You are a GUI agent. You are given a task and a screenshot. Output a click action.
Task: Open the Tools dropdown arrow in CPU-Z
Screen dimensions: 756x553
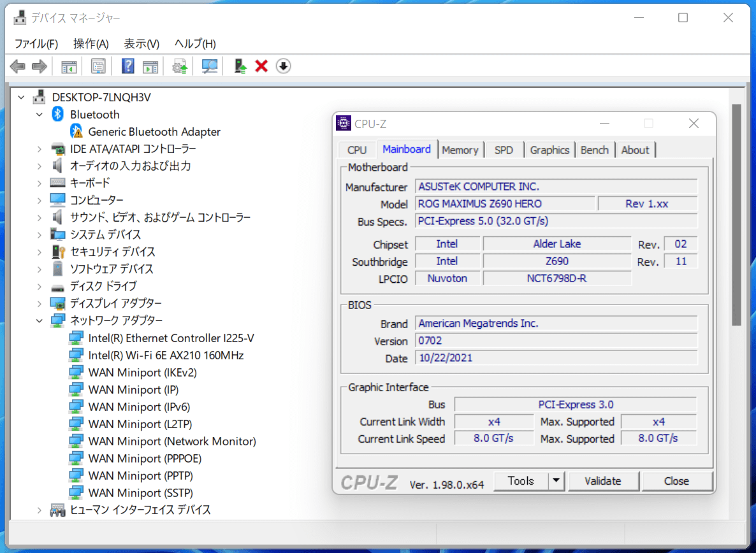(556, 481)
